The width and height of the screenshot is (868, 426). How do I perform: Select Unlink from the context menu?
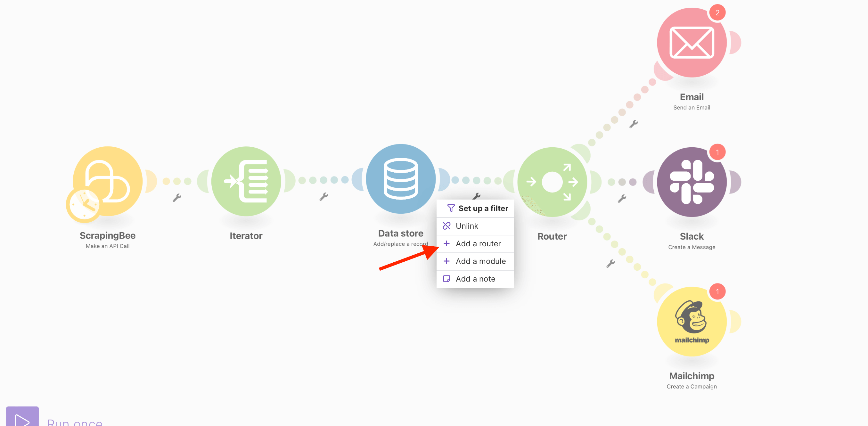pos(475,226)
